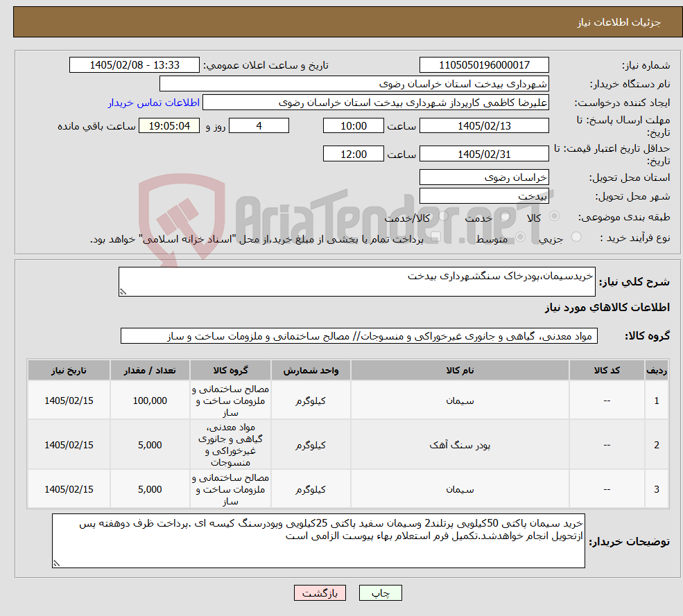683x616 pixels.
Task: Click the goods group field
Action: [x=359, y=336]
